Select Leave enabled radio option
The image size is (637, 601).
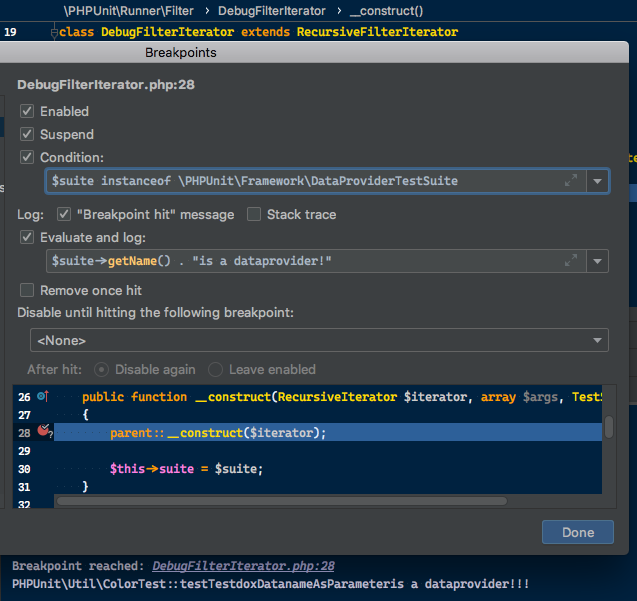[215, 369]
